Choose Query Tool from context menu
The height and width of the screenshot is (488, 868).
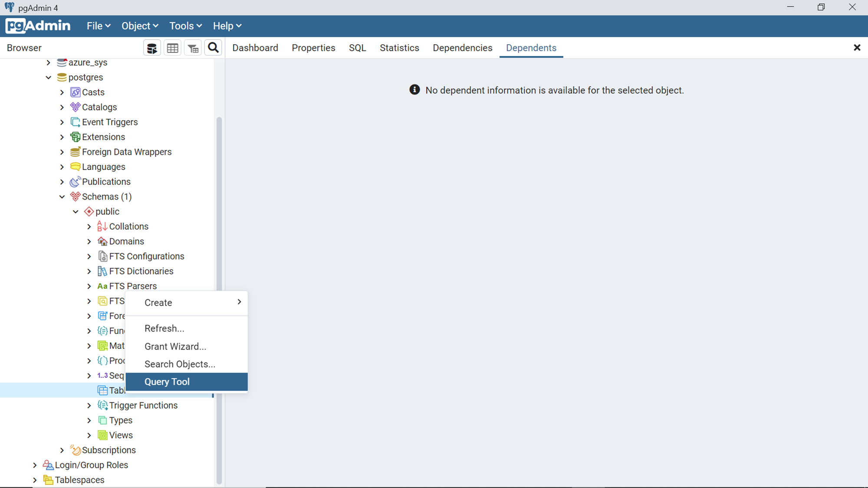click(x=167, y=382)
